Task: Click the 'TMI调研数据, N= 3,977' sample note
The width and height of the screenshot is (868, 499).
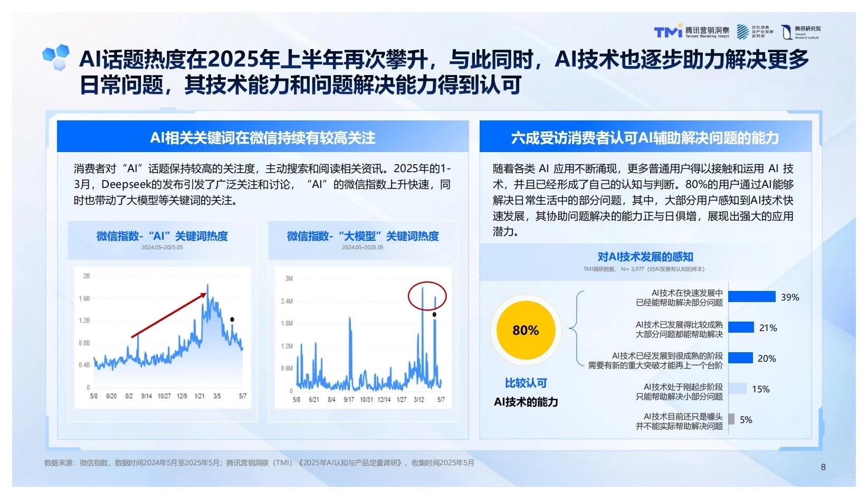Action: [644, 269]
